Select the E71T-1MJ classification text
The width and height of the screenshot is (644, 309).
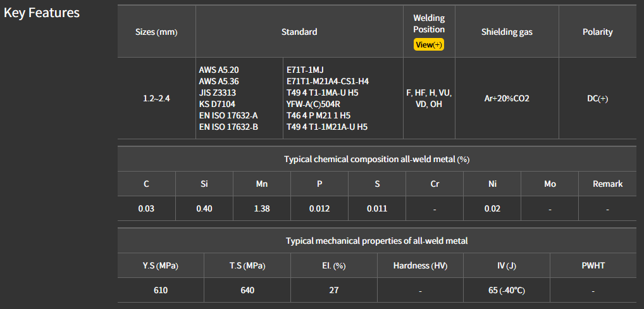pyautogui.click(x=314, y=70)
